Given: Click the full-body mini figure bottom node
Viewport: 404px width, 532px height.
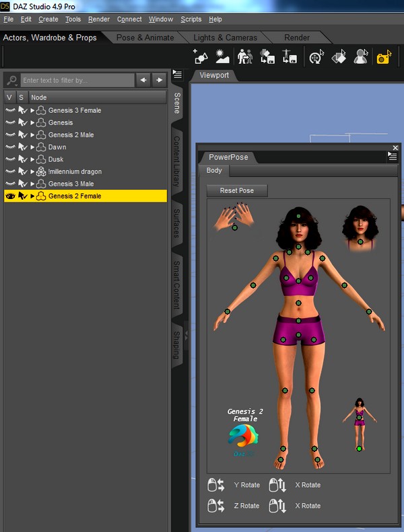Looking at the screenshot, I should click(x=359, y=449).
